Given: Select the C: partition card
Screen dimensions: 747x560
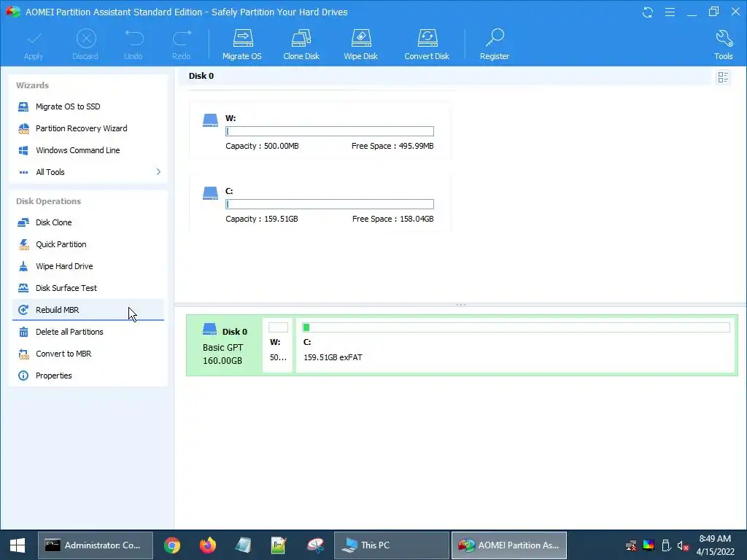Looking at the screenshot, I should pyautogui.click(x=320, y=203).
